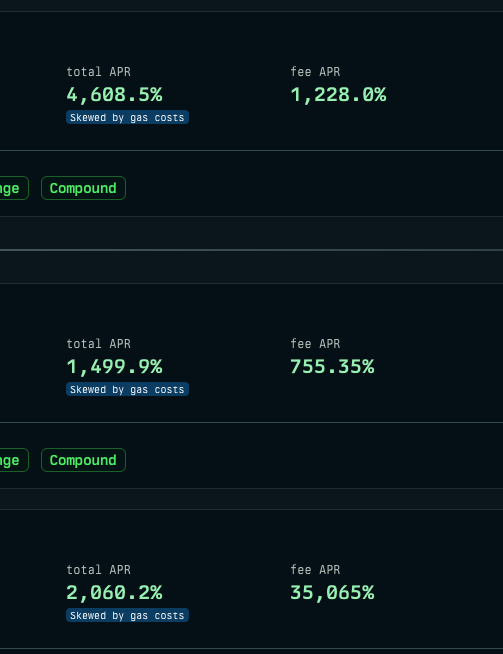The image size is (503, 654).
Task: Click total APR label above 4,608.5%
Action: coord(99,72)
